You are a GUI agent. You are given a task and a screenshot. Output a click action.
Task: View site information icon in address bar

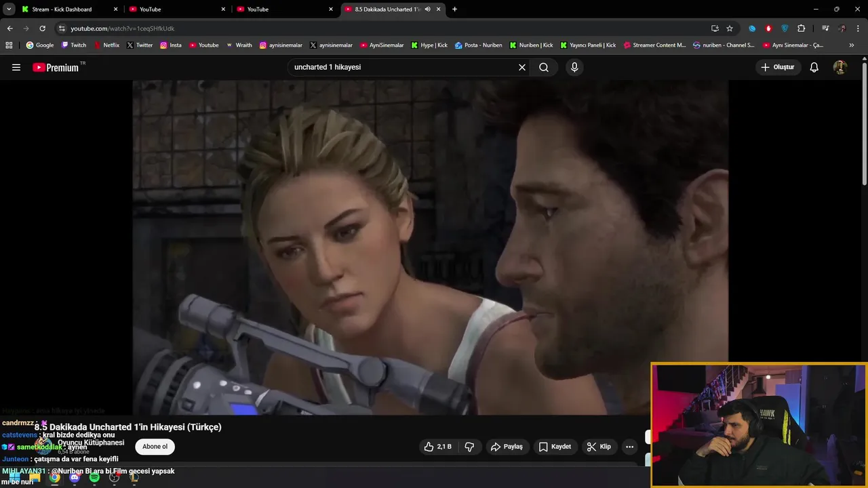(x=62, y=28)
